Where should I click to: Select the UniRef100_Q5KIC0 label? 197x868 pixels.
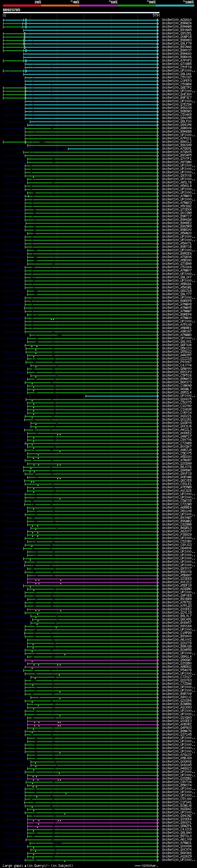pyautogui.click(x=177, y=349)
